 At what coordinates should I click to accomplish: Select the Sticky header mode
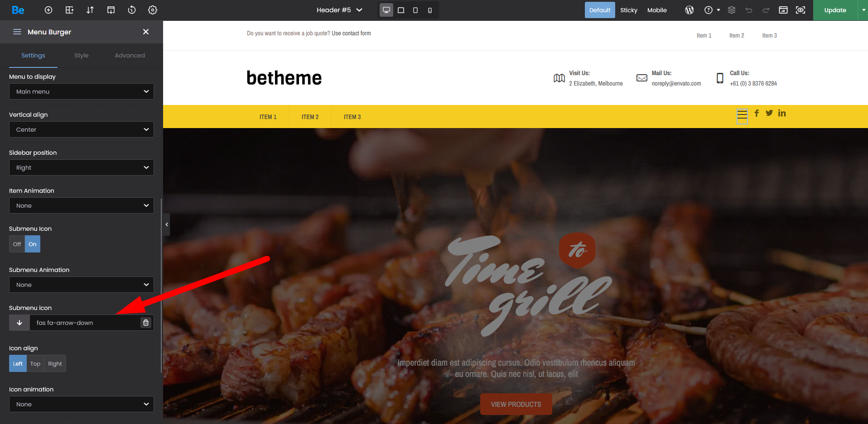pos(628,10)
